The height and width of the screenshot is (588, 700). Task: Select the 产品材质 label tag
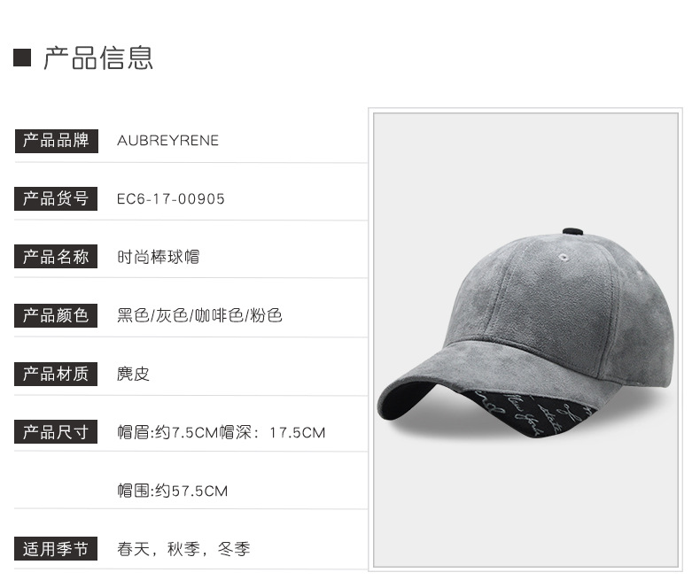click(56, 374)
